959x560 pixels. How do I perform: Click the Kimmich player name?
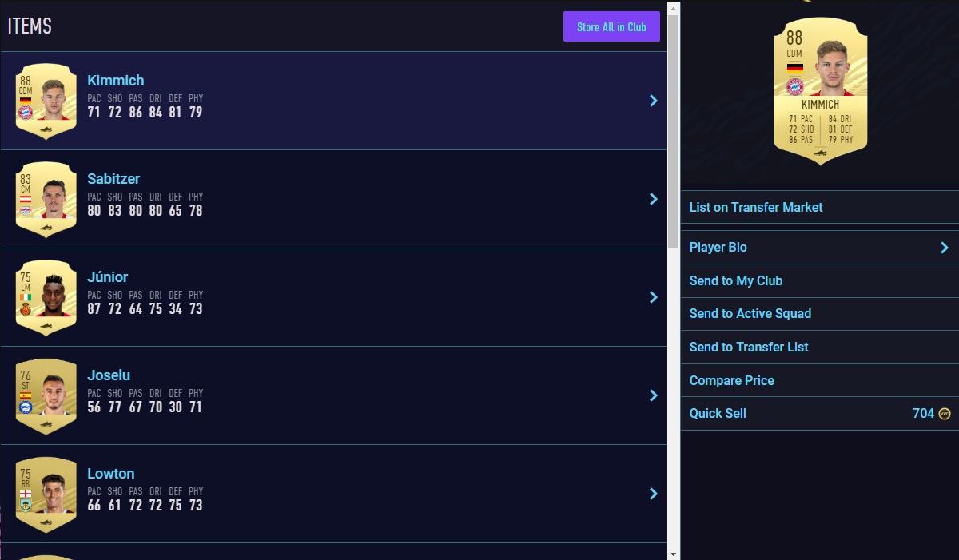point(116,81)
